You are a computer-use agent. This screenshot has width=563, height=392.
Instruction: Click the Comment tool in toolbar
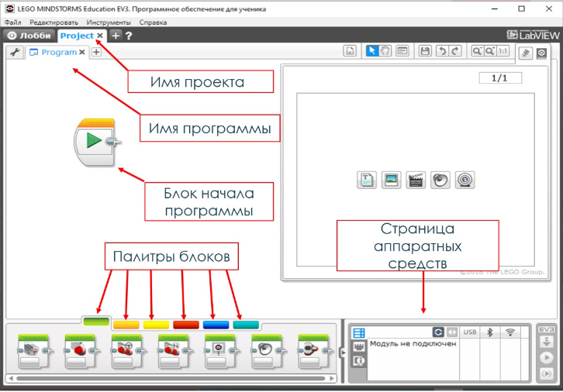402,51
